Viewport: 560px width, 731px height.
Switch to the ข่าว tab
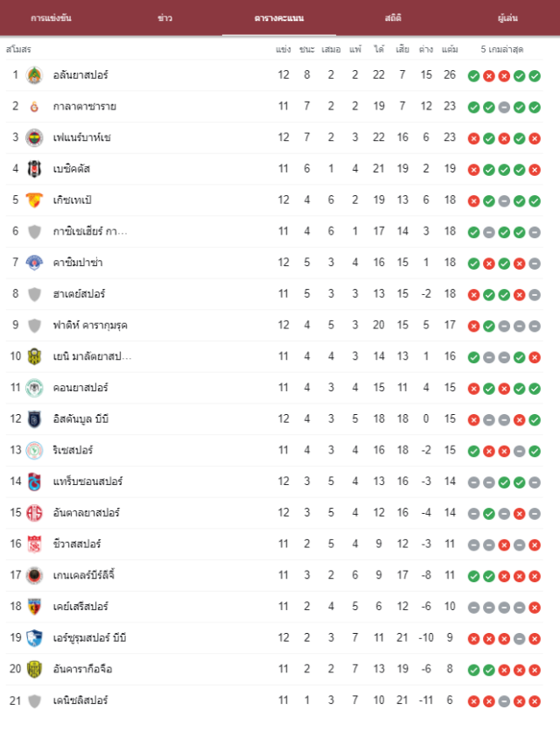pos(164,18)
